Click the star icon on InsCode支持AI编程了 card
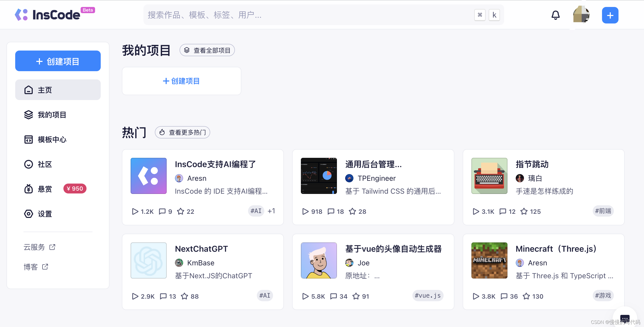The image size is (644, 327). click(181, 211)
